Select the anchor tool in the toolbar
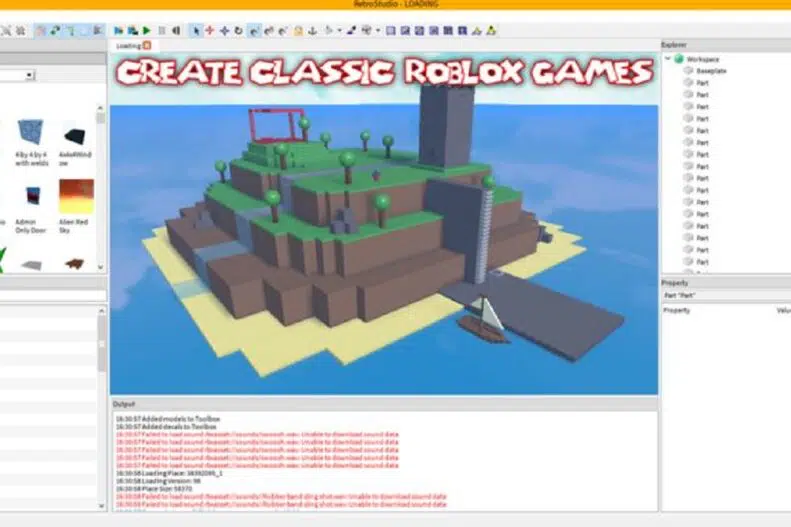The height and width of the screenshot is (527, 791). [313, 31]
